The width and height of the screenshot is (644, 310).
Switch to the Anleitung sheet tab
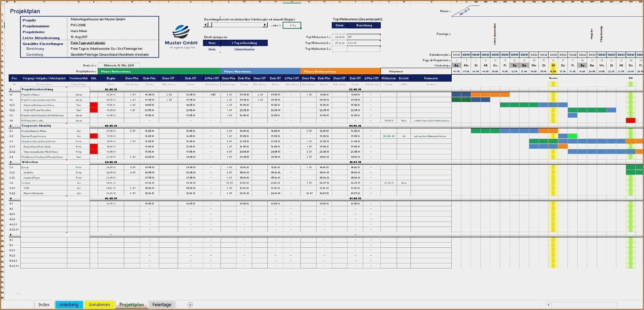point(69,305)
